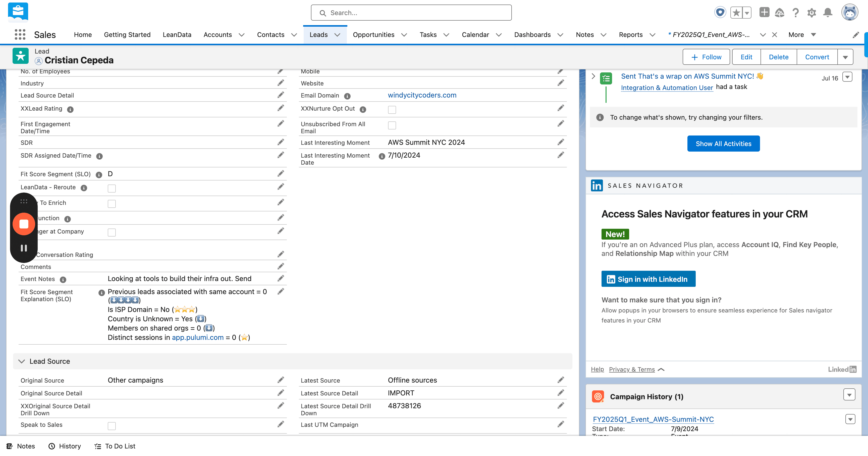Open the Campaign History panel dropdown
This screenshot has width=868, height=456.
849,395
